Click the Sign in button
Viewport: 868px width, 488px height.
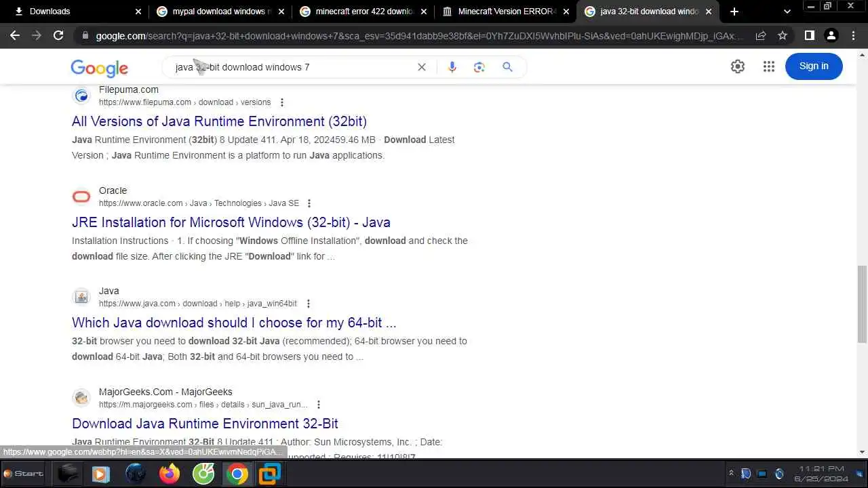814,66
